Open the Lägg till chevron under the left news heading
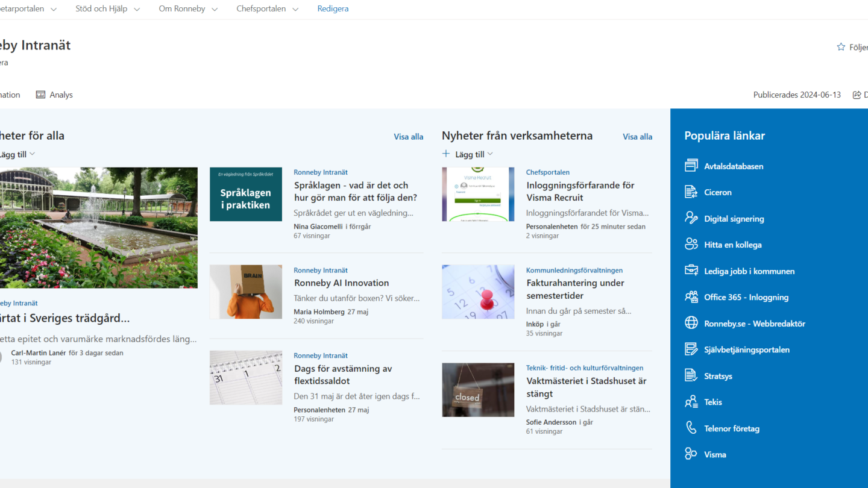 click(32, 154)
